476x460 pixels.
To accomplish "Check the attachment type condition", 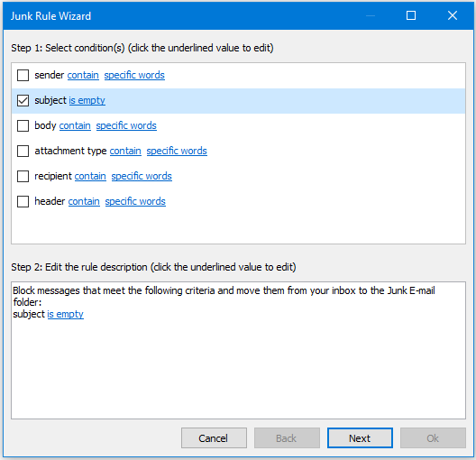I will (x=23, y=151).
